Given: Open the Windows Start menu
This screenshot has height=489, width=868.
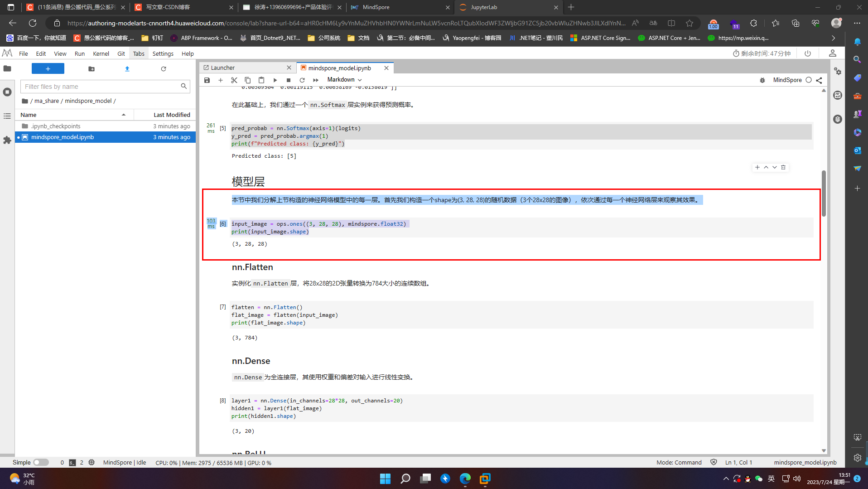Looking at the screenshot, I should [x=385, y=479].
